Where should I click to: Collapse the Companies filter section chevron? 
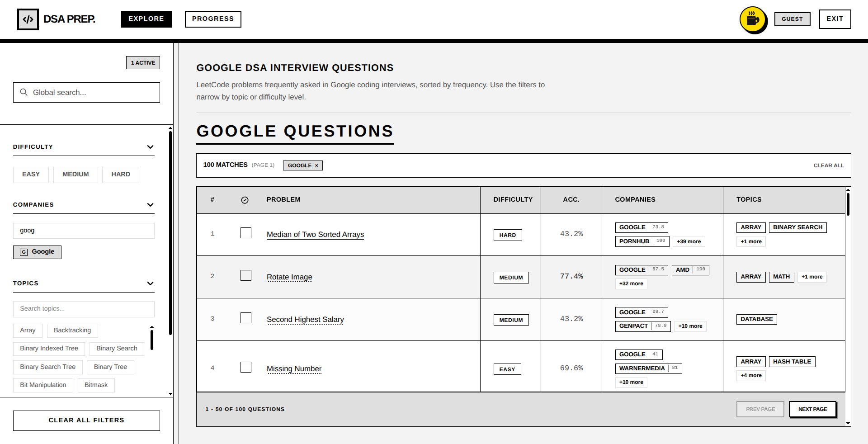[151, 205]
